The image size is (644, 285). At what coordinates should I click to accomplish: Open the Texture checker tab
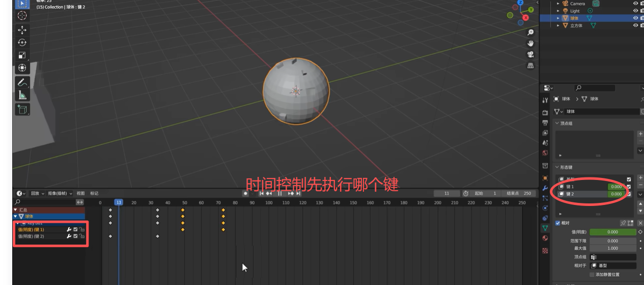point(545,250)
